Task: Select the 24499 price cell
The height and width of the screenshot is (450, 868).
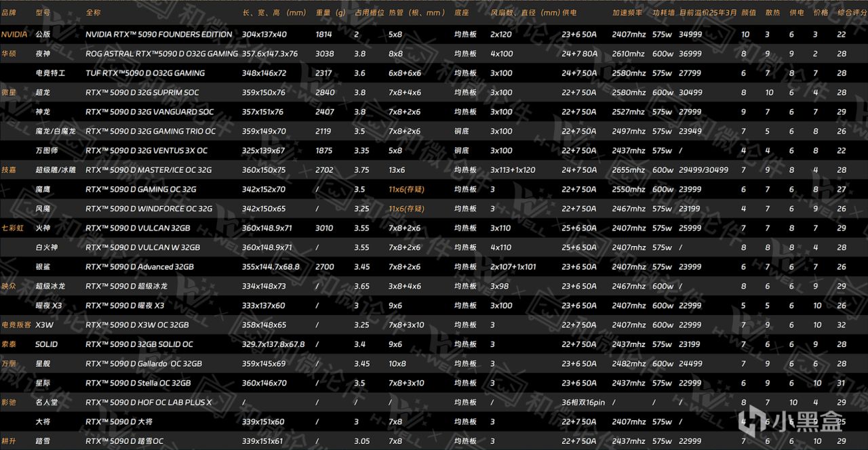Action: point(690,364)
